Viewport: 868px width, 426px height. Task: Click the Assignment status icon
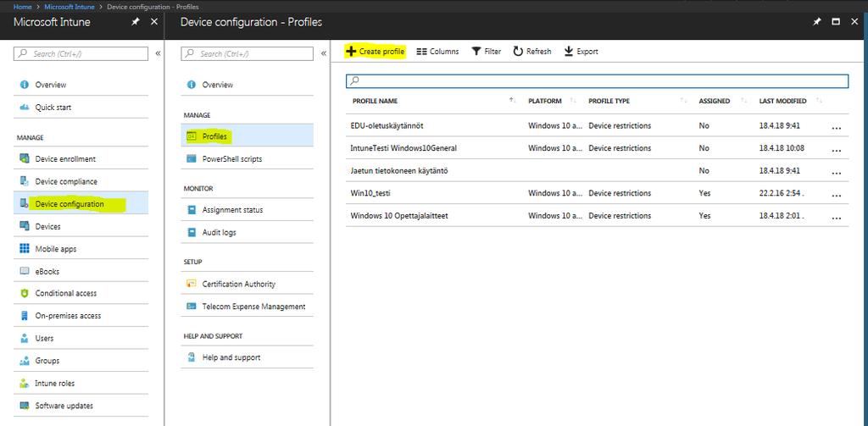192,210
